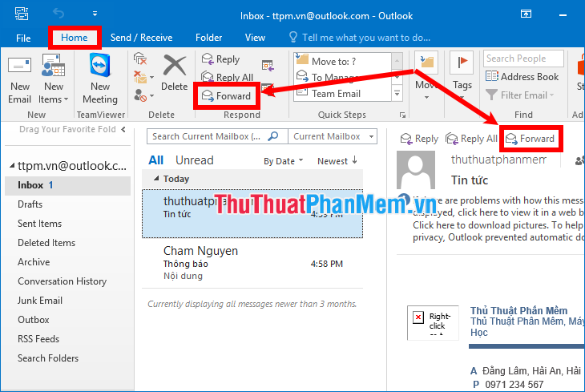Click Reply in the ribbon

pos(221,59)
